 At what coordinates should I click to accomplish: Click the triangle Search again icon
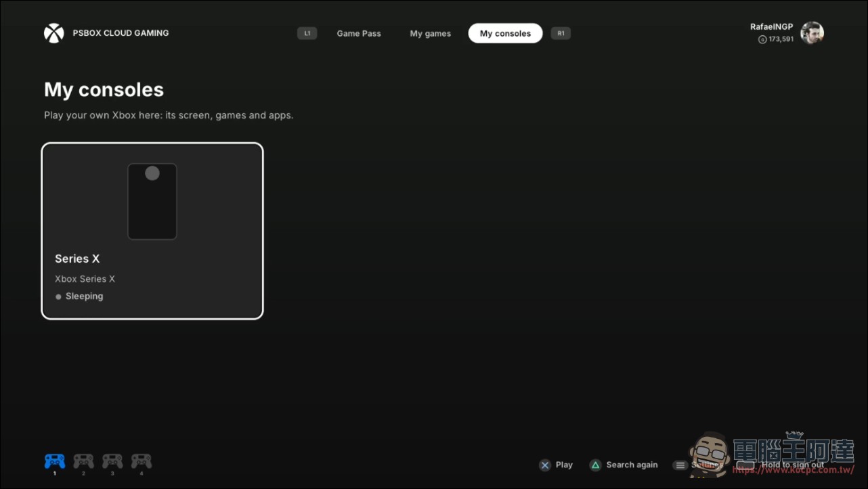[595, 465]
